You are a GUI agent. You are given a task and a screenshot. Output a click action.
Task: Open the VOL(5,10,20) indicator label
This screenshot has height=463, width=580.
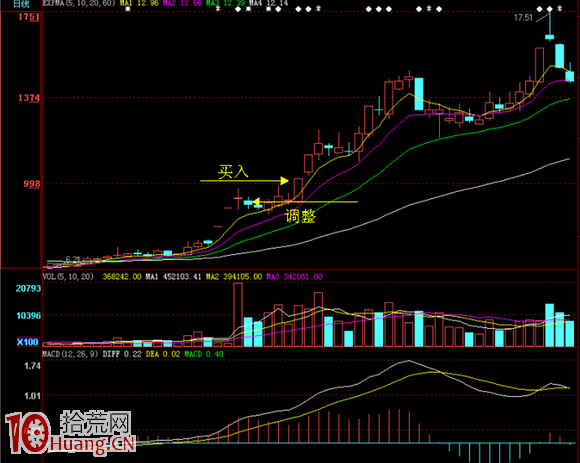coord(68,277)
